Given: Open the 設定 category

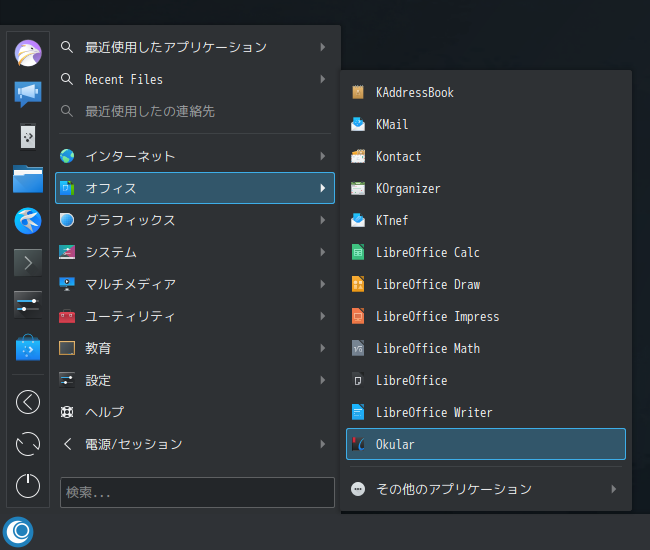Looking at the screenshot, I should [195, 380].
